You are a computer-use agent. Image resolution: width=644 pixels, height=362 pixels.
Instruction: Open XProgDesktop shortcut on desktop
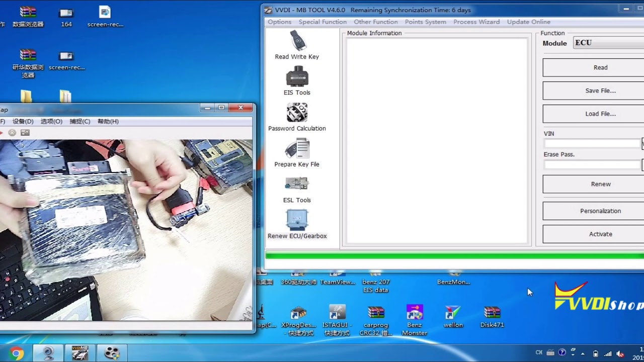(x=298, y=321)
